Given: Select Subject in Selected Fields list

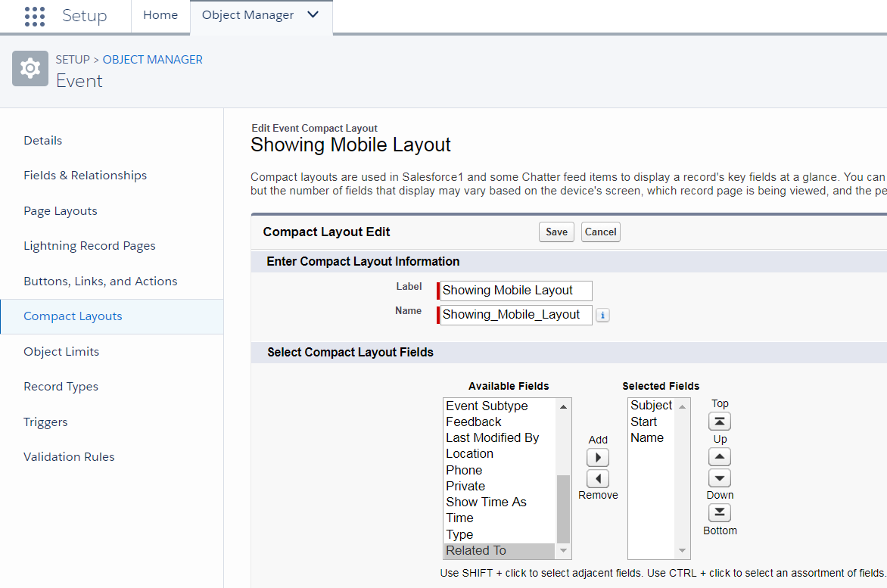Looking at the screenshot, I should coord(651,406).
